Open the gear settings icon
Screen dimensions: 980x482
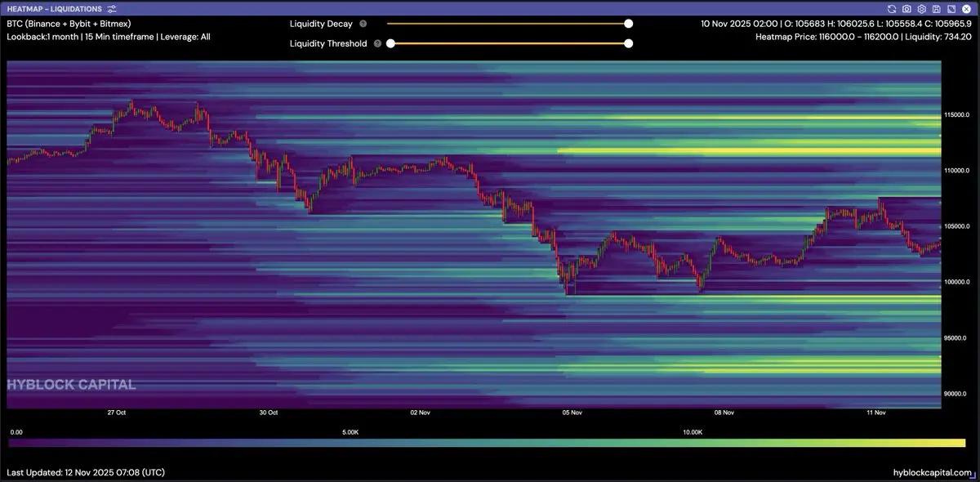pyautogui.click(x=921, y=9)
